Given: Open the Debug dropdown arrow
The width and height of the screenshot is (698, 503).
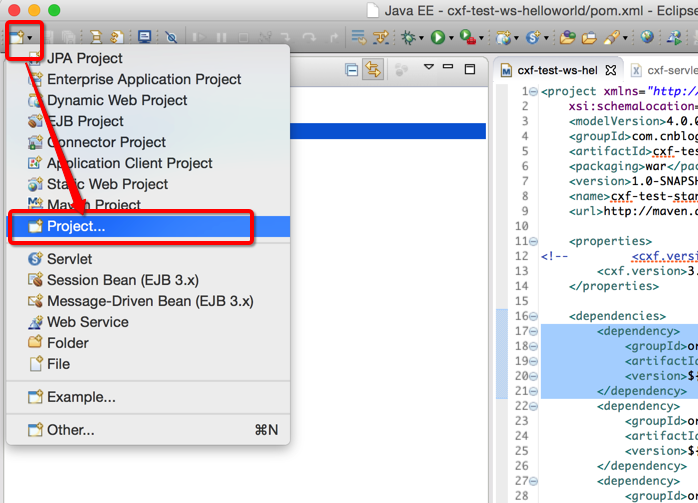Looking at the screenshot, I should click(x=421, y=38).
